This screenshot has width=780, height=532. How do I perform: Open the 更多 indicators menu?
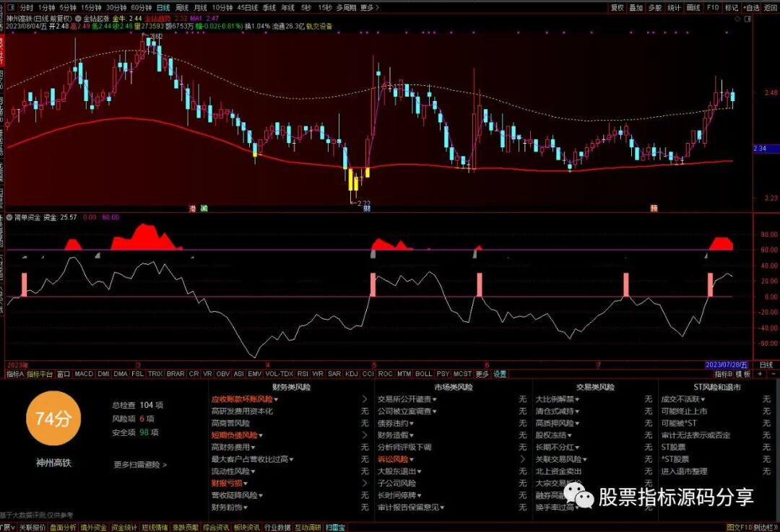tap(482, 374)
